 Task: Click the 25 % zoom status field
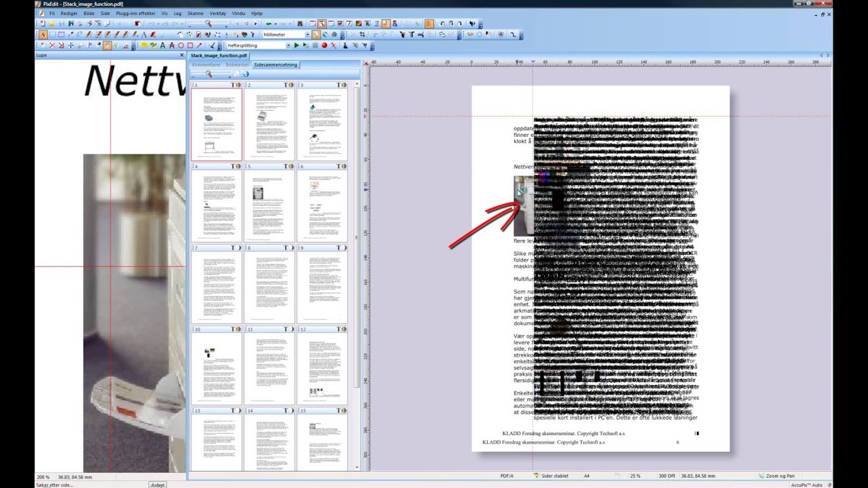pos(635,476)
